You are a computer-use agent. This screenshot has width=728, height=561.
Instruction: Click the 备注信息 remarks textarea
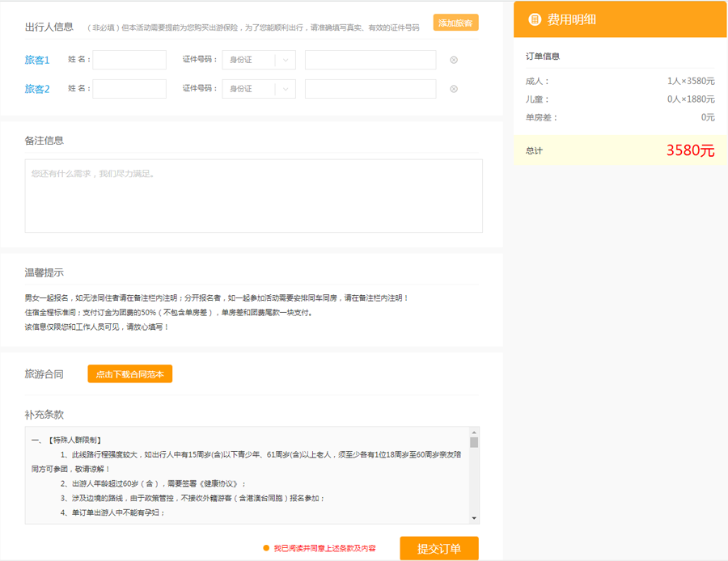[x=253, y=196]
